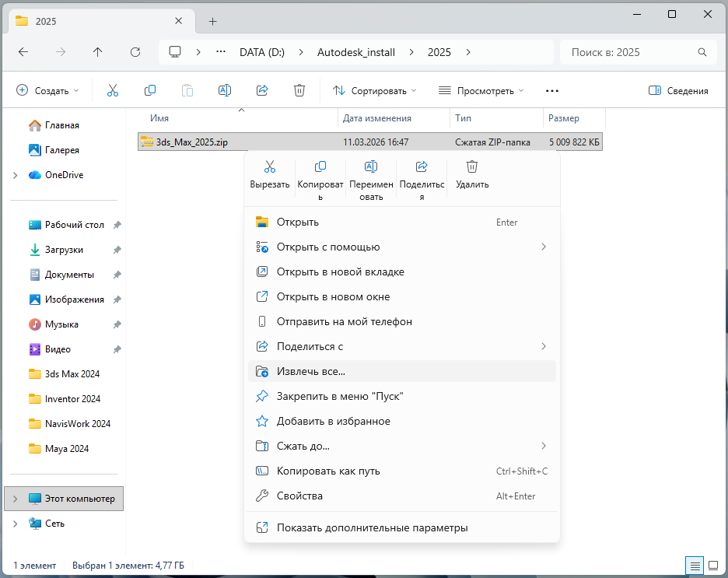Expand the Этот компьютер tree node
728x578 pixels.
coord(16,499)
